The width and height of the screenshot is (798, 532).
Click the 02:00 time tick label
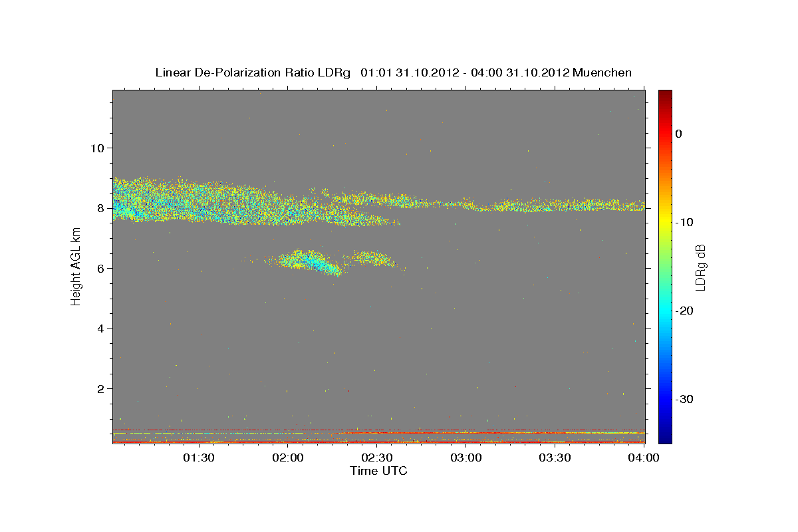click(289, 458)
